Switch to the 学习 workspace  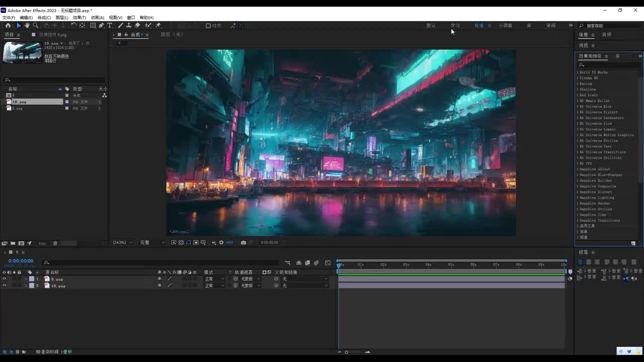(x=455, y=26)
